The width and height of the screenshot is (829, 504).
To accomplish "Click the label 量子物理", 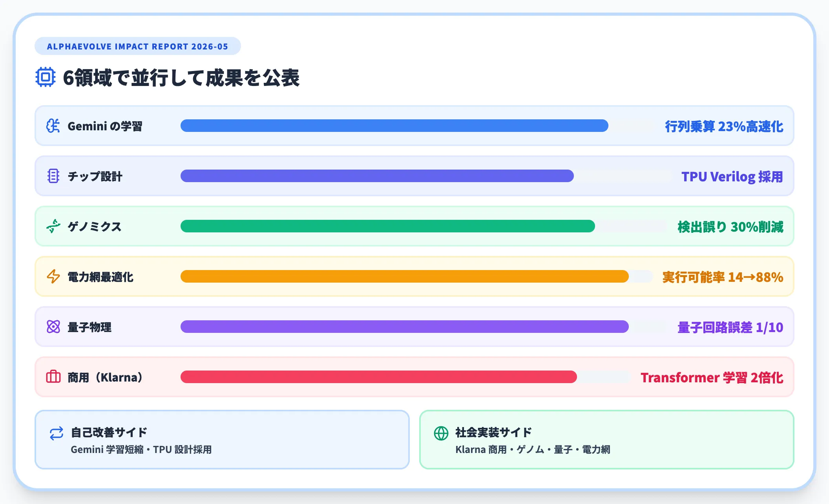I will pyautogui.click(x=89, y=327).
